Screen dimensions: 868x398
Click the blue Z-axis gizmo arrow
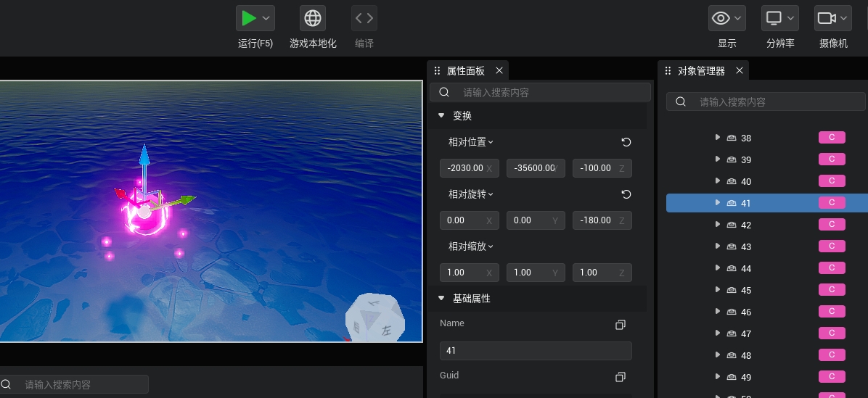coord(144,154)
